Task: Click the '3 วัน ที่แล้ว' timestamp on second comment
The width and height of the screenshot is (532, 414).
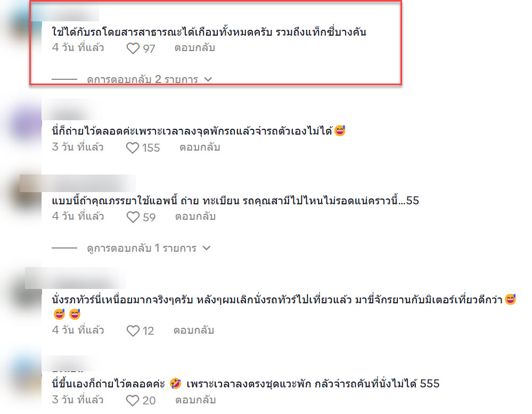Action: click(x=78, y=147)
